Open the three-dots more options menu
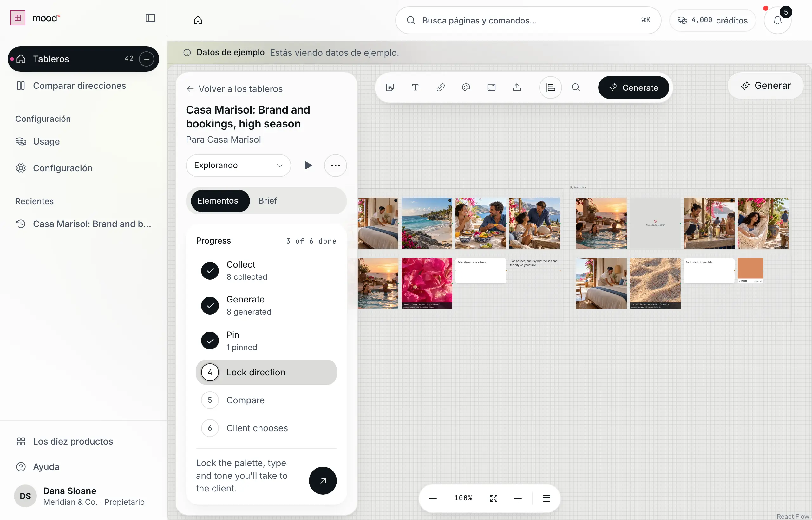The width and height of the screenshot is (812, 520). [335, 166]
